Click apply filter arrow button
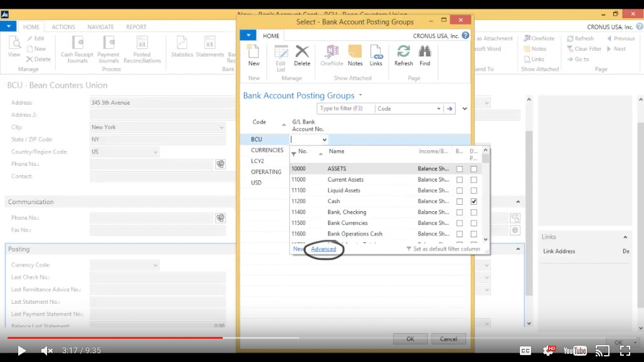Screen dimensions: 644x362 [450, 109]
